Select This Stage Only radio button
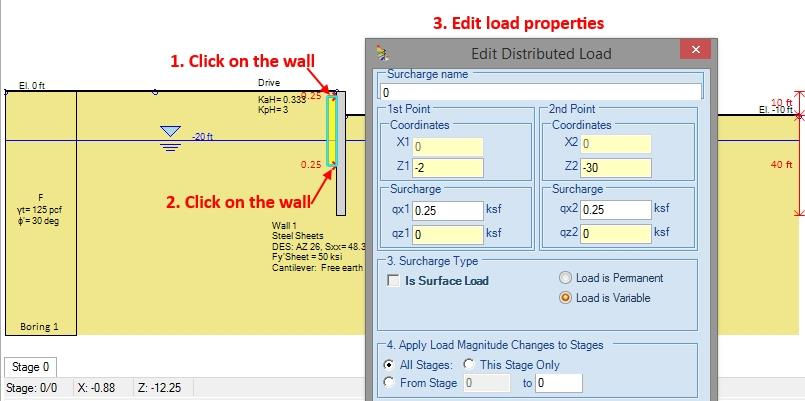The width and height of the screenshot is (805, 401). click(469, 364)
